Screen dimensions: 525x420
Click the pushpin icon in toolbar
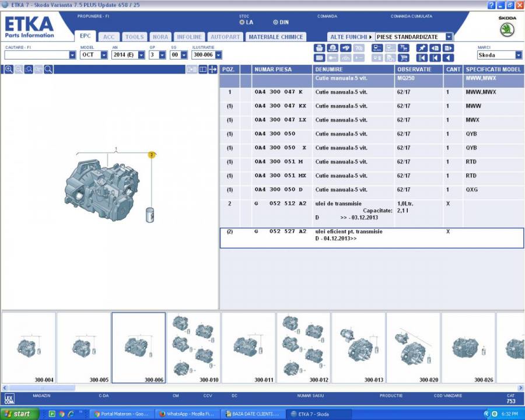(x=421, y=48)
